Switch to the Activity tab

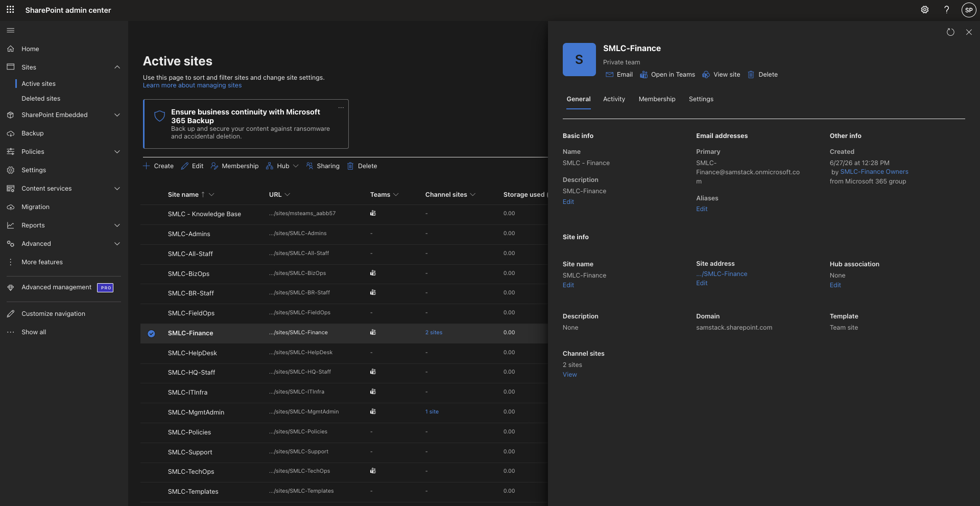click(x=614, y=99)
